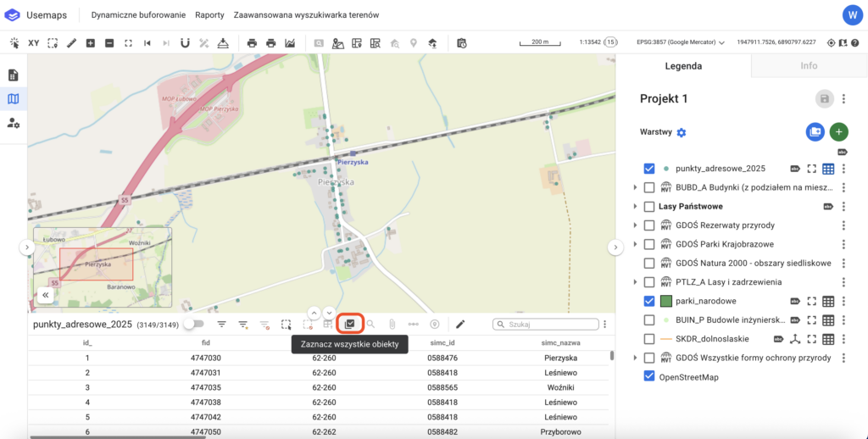Click the magnet snapping icon
This screenshot has width=868, height=439.
184,42
